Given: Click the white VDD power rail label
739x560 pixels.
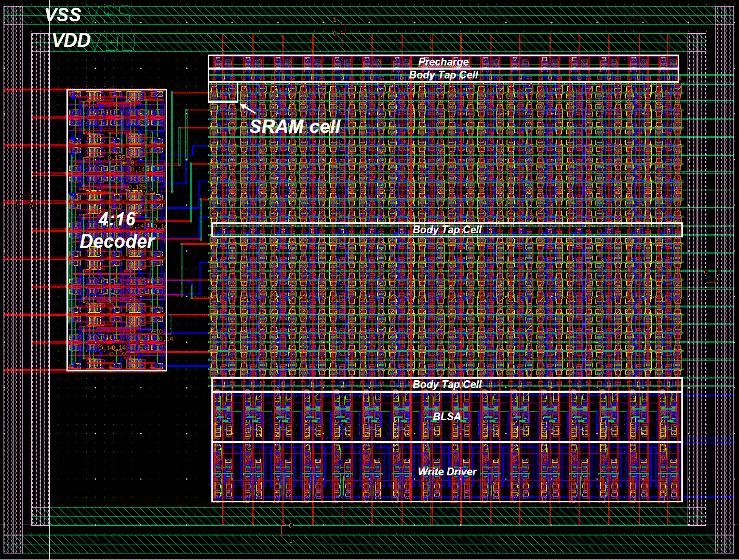Looking at the screenshot, I should point(72,41).
